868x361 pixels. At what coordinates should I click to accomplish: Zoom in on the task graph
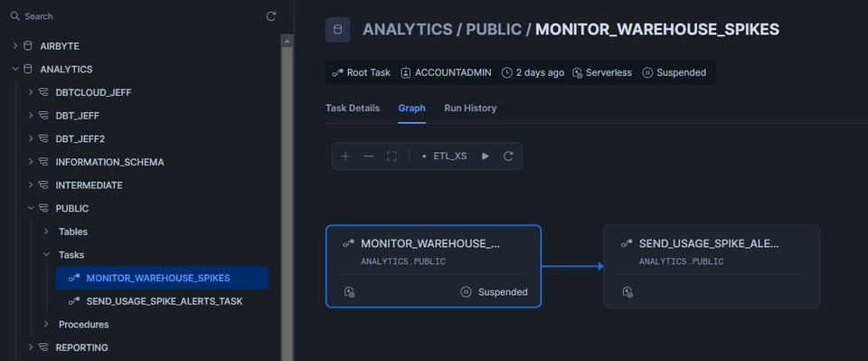(345, 157)
